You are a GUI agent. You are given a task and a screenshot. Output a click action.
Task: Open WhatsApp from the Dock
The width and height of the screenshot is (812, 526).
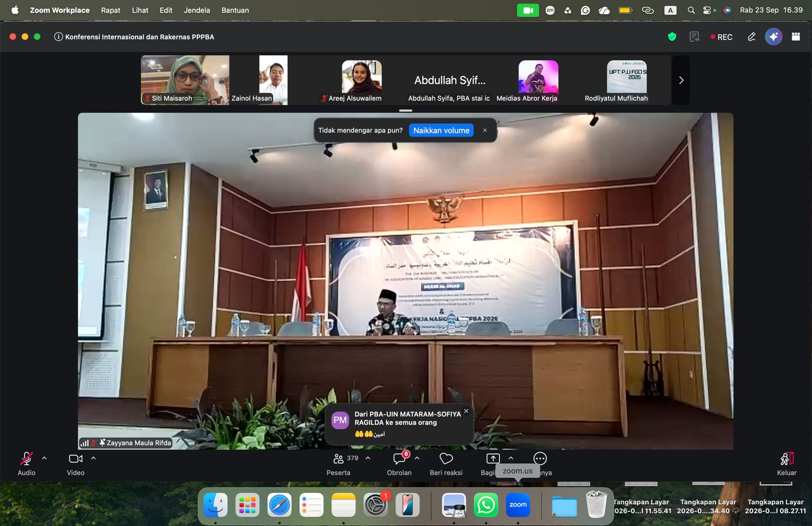[486, 505]
